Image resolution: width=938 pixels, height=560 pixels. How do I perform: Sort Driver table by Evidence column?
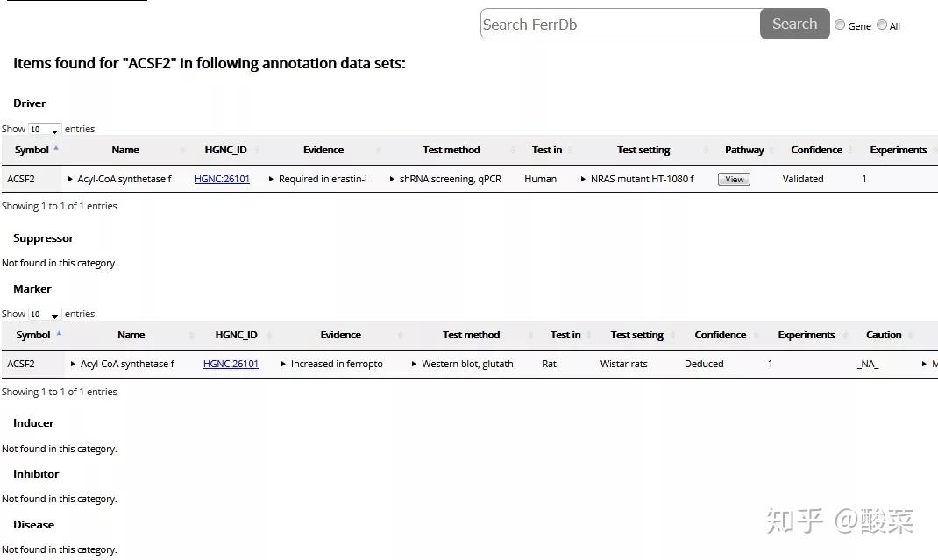323,150
